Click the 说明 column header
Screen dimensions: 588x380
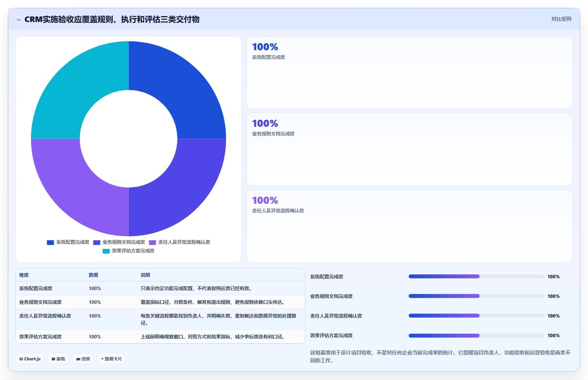[145, 275]
